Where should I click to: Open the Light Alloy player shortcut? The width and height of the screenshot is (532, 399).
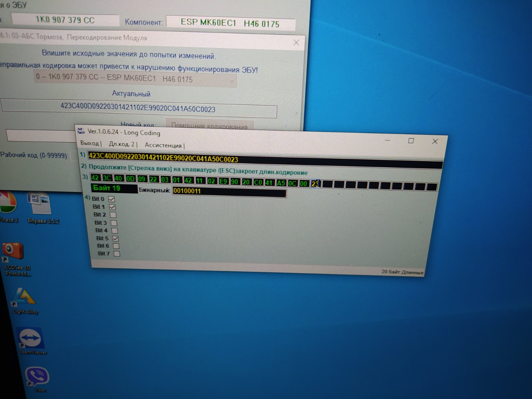pos(24,298)
